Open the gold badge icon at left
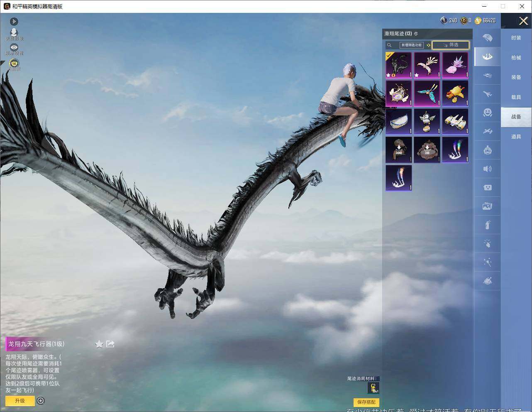The height and width of the screenshot is (412, 532). tap(14, 64)
